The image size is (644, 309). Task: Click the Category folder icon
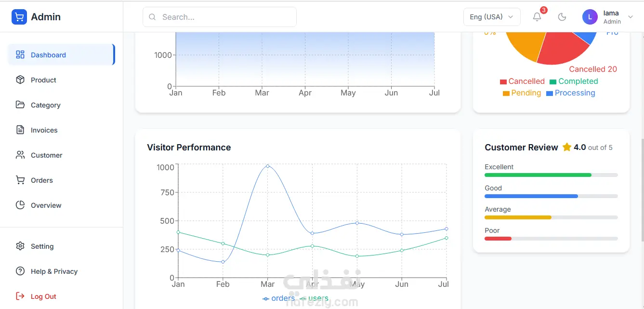(20, 105)
